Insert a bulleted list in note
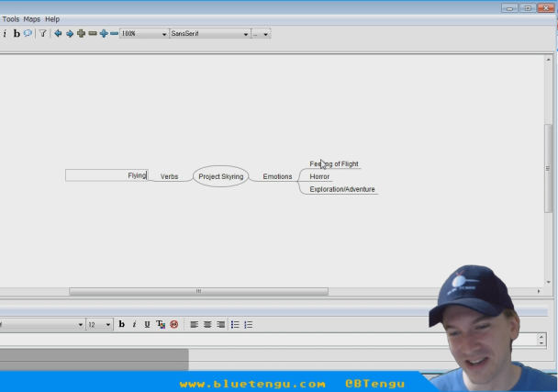The width and height of the screenshot is (558, 392). [235, 324]
